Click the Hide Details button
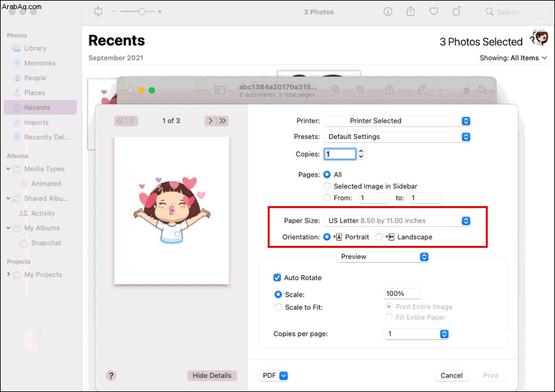Screen dimensions: 555x392 (x=212, y=376)
